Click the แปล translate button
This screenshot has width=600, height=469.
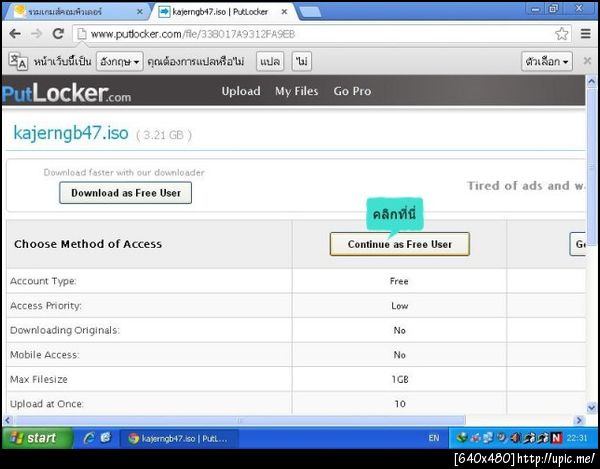point(270,61)
